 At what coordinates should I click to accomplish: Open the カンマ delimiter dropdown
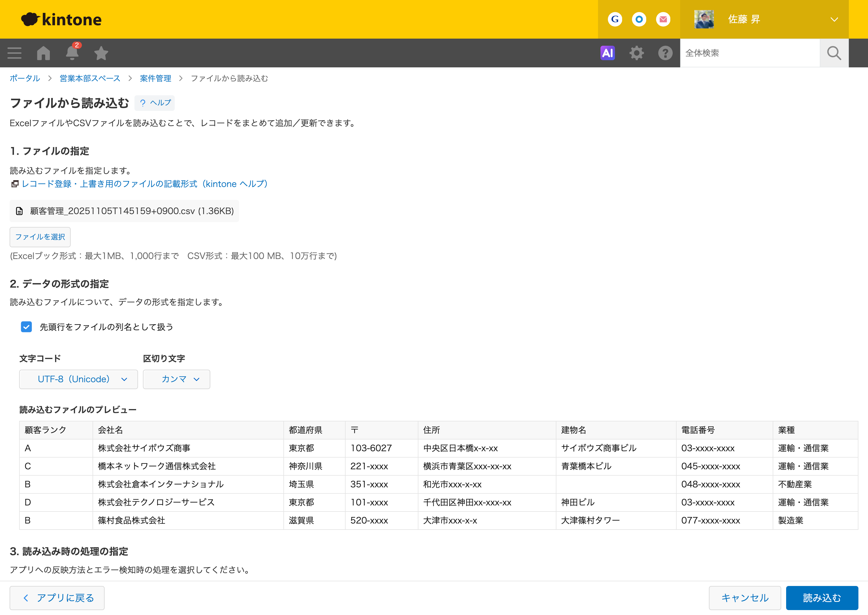(176, 379)
